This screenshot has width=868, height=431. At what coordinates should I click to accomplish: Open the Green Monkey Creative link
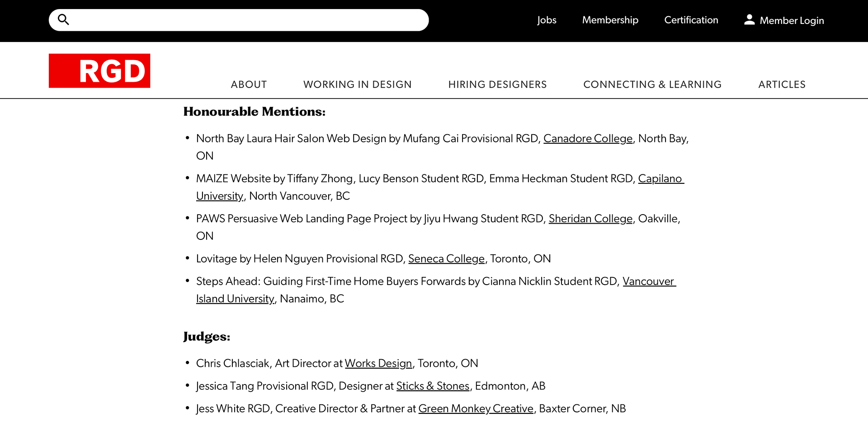coord(476,409)
